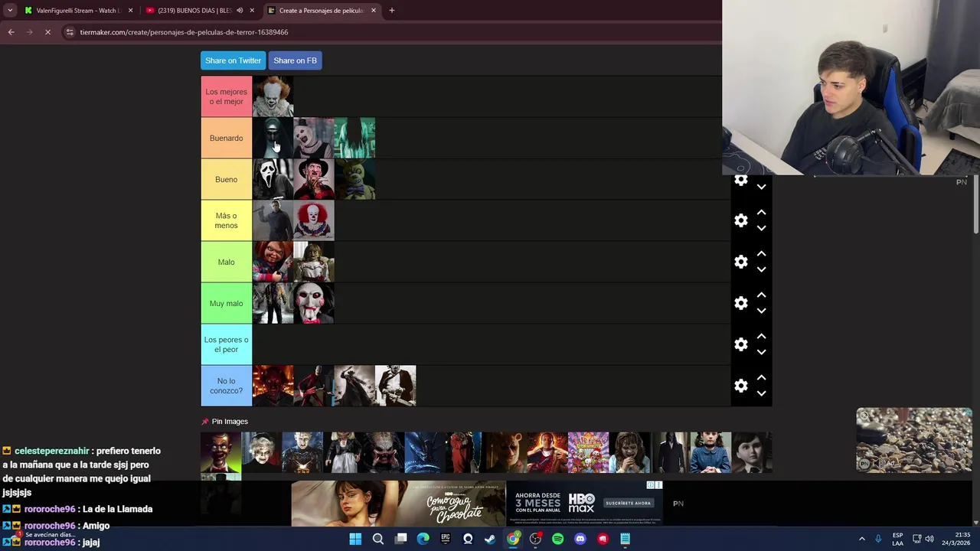Mute audio icon on YouTube tab
Viewport: 980px width, 551px height.
(240, 11)
